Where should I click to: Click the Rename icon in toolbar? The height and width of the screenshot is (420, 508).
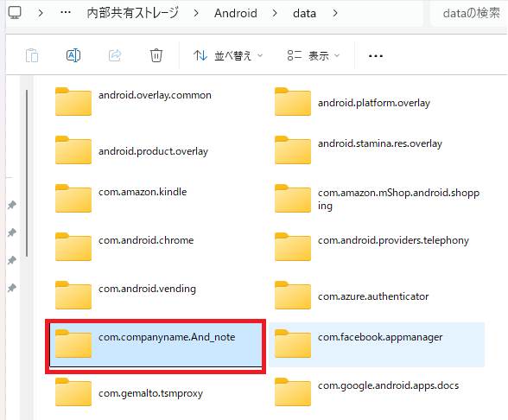pos(73,55)
